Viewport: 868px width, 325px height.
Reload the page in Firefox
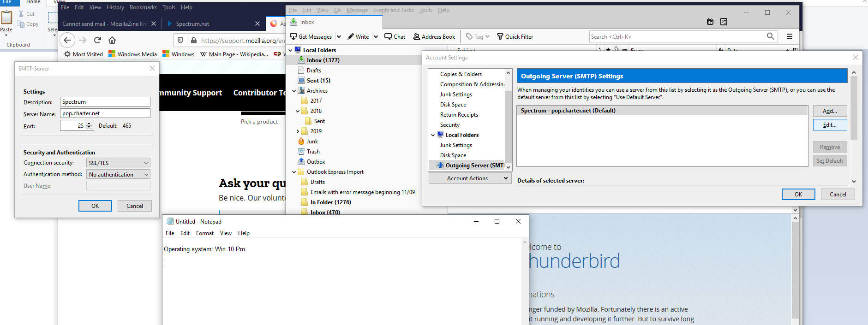pyautogui.click(x=97, y=40)
